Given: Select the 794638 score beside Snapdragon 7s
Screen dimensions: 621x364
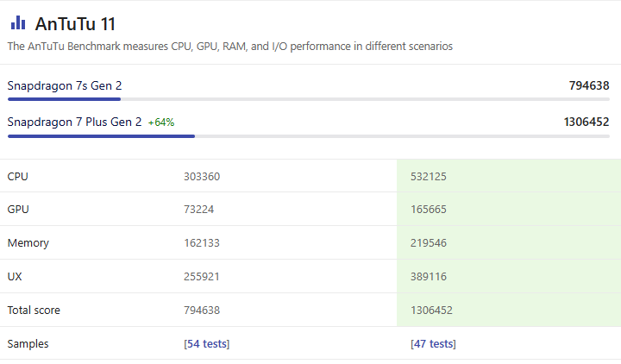Looking at the screenshot, I should pyautogui.click(x=589, y=85).
